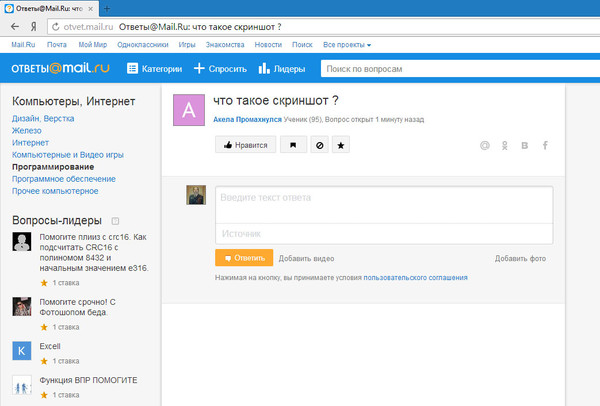
Task: Open Категории in the blue header
Action: pyautogui.click(x=154, y=68)
